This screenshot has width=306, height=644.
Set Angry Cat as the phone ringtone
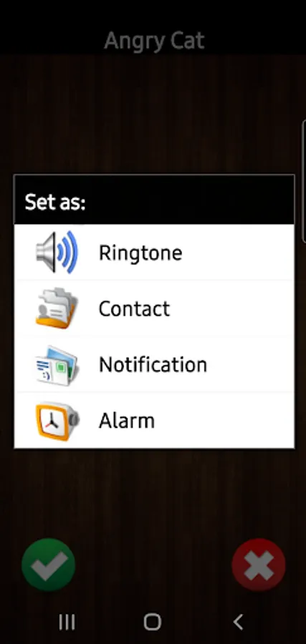(154, 252)
